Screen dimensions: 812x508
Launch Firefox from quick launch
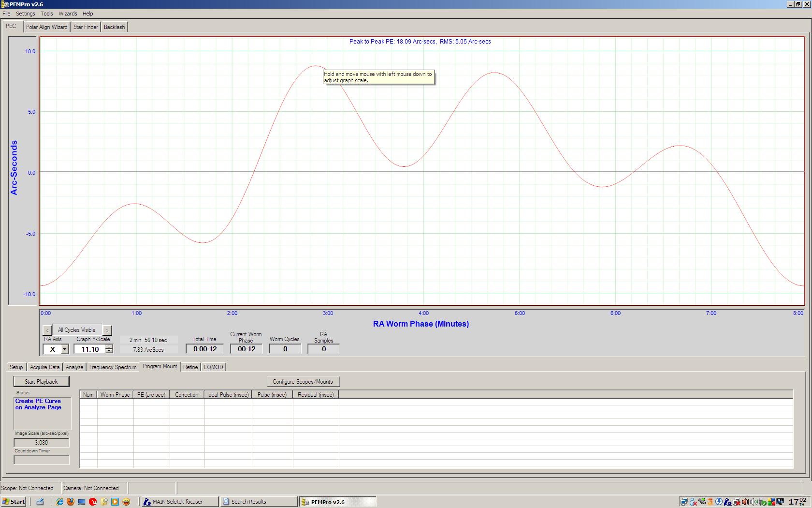click(x=71, y=502)
